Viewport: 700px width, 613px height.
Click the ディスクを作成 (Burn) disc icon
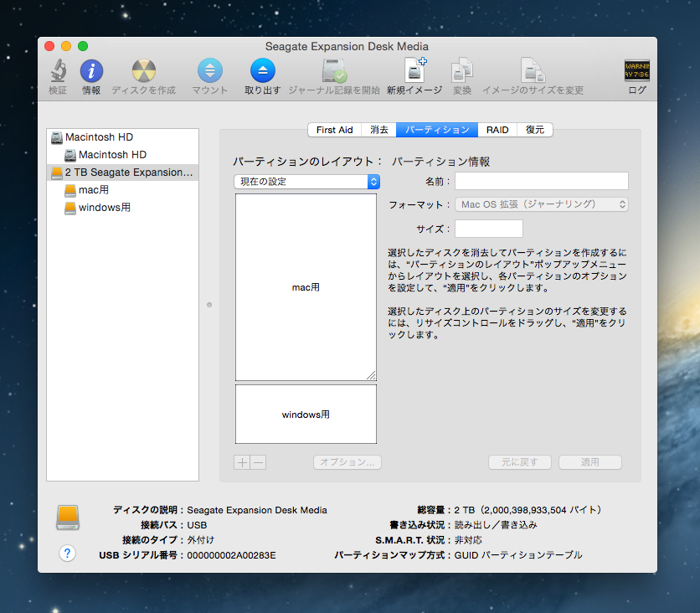(144, 71)
